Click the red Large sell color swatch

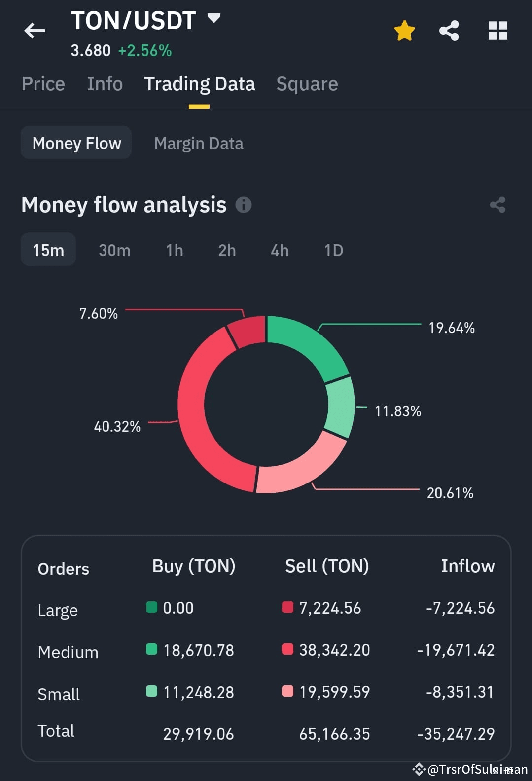[x=287, y=607]
